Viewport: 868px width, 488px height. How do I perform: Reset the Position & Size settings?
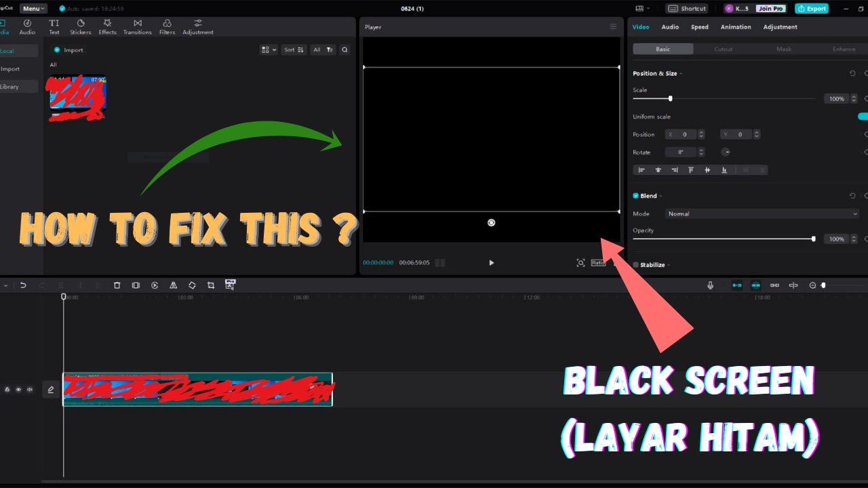point(852,73)
